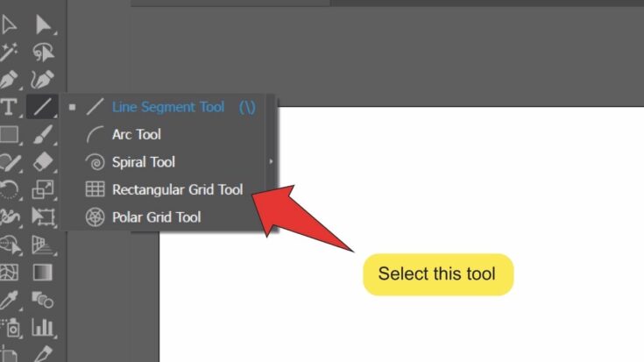Click the Line Segment tool in toolbar
The image size is (644, 362).
click(x=42, y=107)
